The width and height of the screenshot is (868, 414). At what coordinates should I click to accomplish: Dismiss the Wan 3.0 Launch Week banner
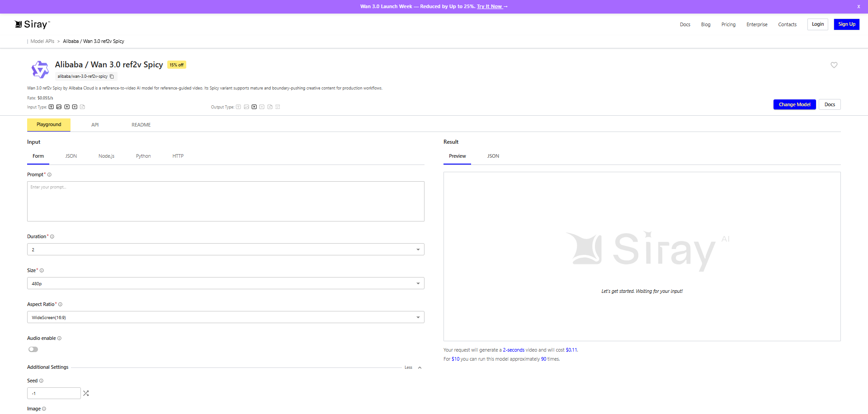(859, 7)
